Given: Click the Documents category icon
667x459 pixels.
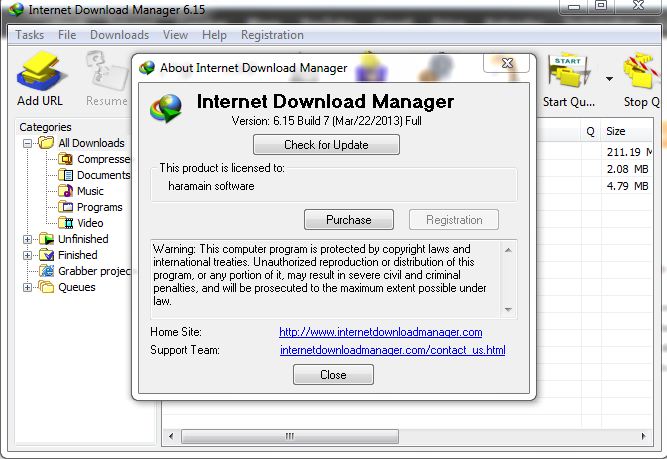Looking at the screenshot, I should (66, 175).
